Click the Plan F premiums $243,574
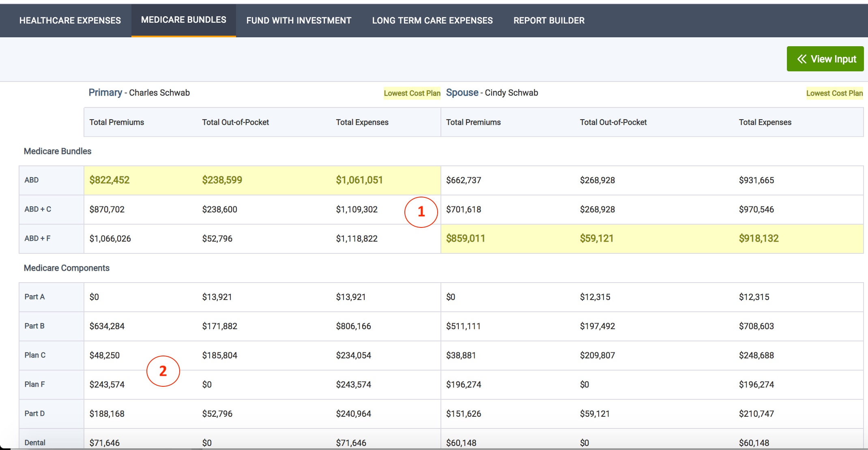This screenshot has height=450, width=868. pos(107,384)
